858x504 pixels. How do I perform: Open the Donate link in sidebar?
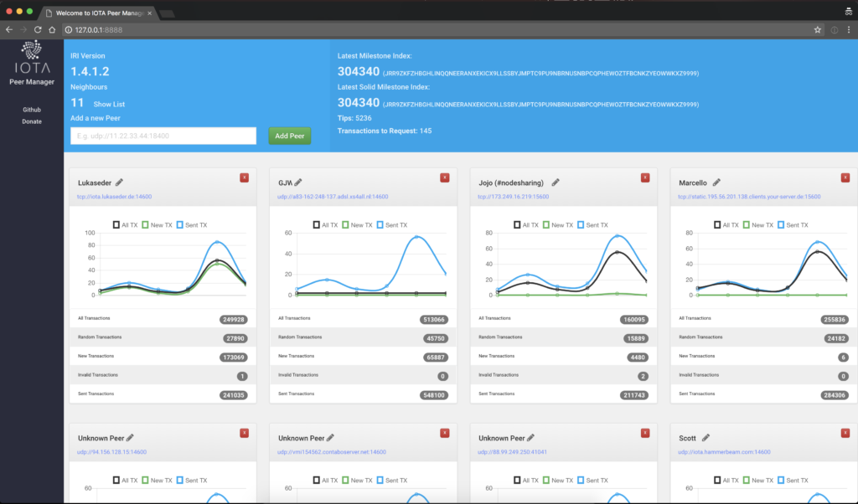pos(32,122)
